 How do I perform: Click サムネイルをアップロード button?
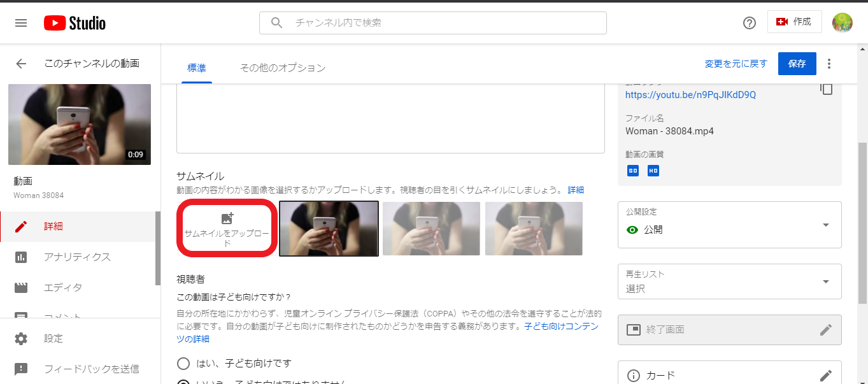click(227, 229)
